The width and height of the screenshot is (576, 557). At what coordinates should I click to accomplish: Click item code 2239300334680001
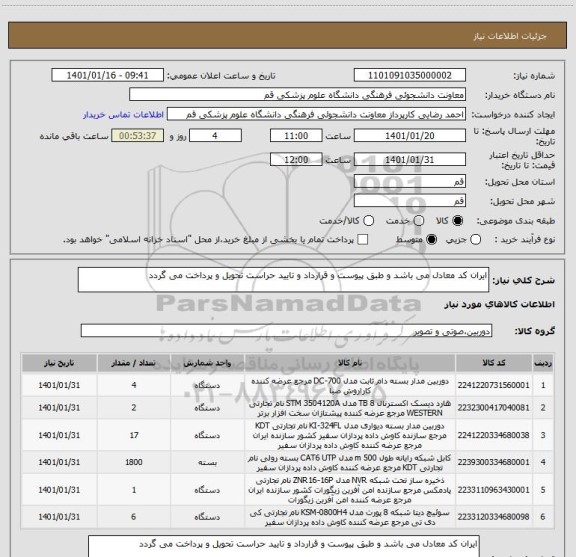493,462
